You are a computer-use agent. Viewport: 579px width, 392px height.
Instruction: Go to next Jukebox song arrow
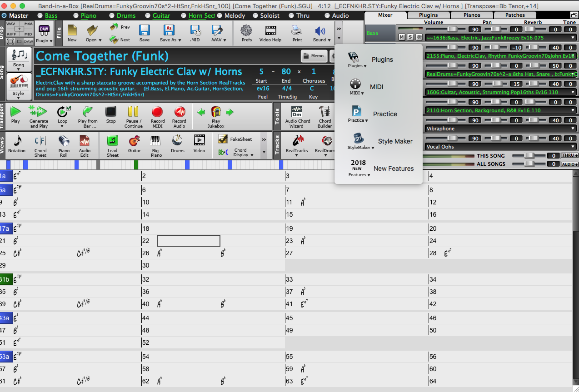coord(230,112)
